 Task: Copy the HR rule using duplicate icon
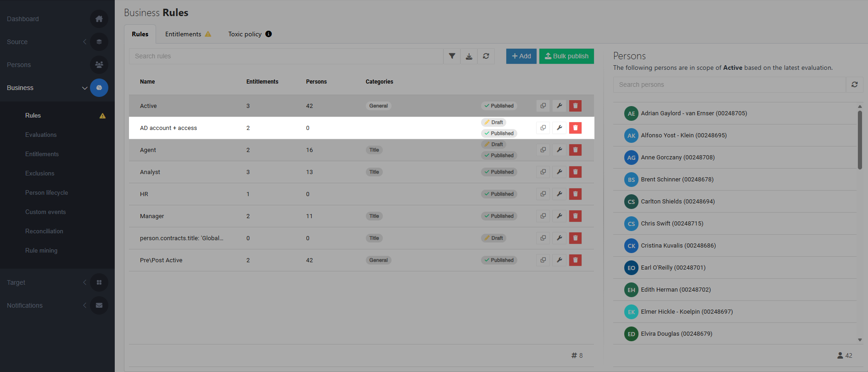[543, 194]
